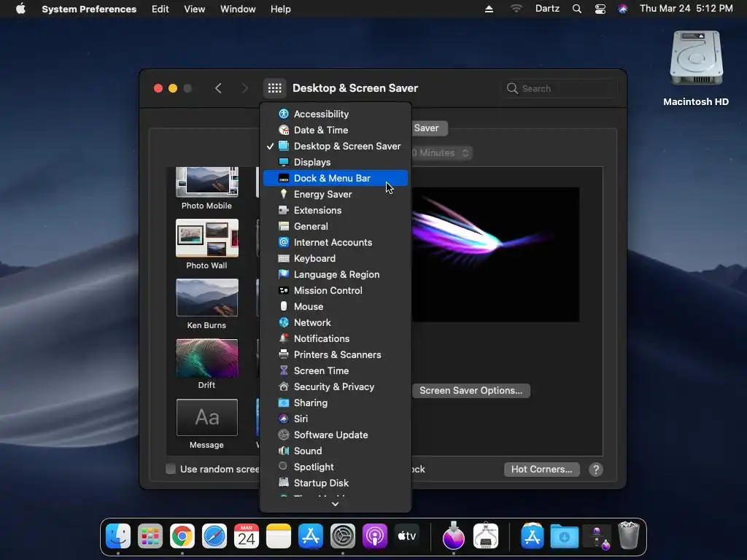Choose Language & Region from the menu
This screenshot has height=560, width=747.
click(x=336, y=274)
